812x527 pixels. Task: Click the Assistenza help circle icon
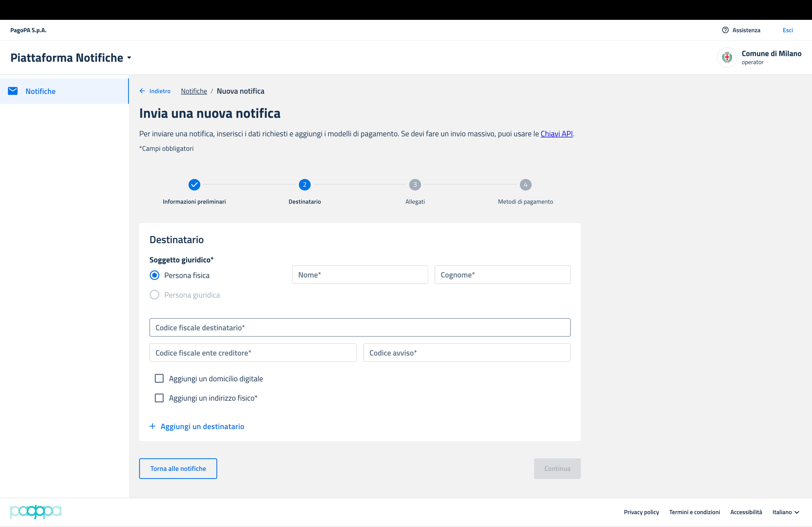(x=725, y=30)
